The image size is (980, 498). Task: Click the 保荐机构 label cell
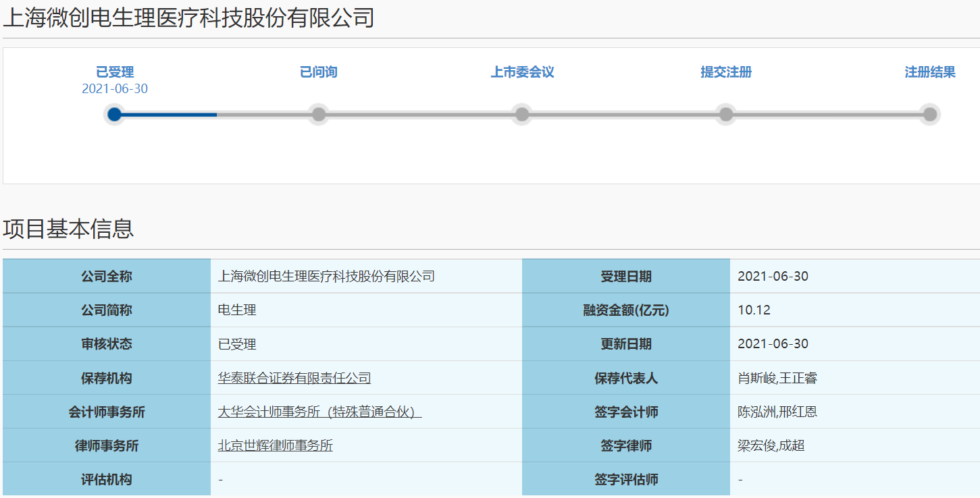click(107, 378)
